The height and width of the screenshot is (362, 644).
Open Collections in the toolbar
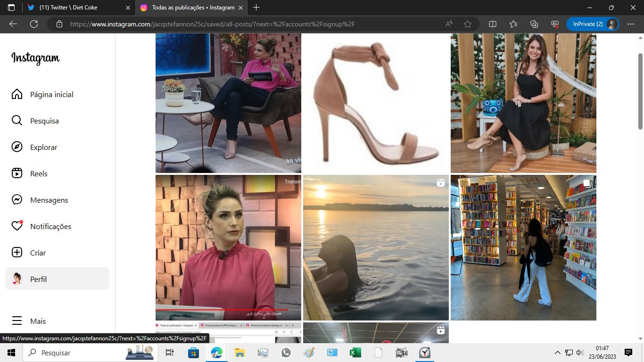[x=534, y=24]
